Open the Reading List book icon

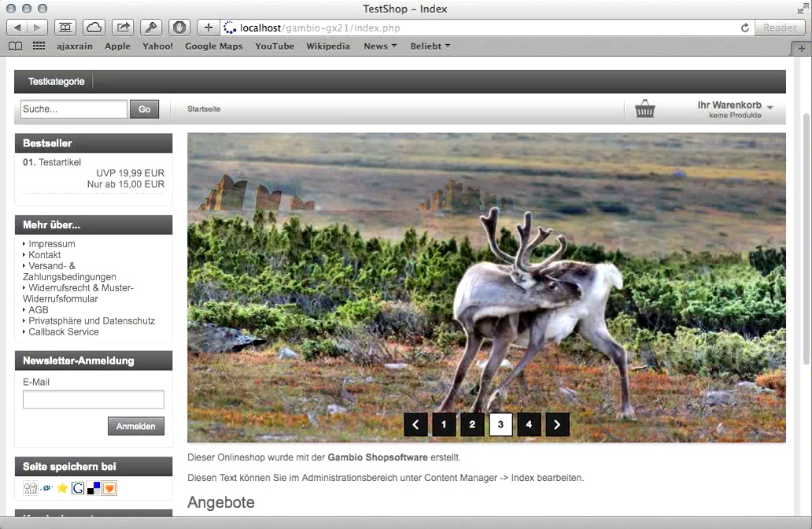pos(16,46)
